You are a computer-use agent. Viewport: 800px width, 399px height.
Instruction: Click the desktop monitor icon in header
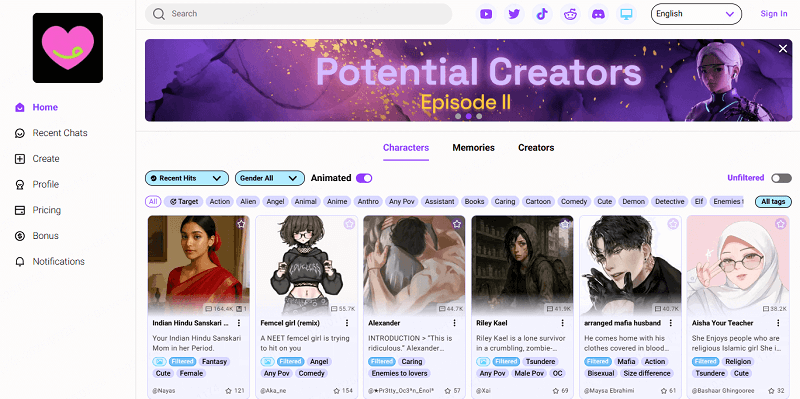[x=626, y=14]
